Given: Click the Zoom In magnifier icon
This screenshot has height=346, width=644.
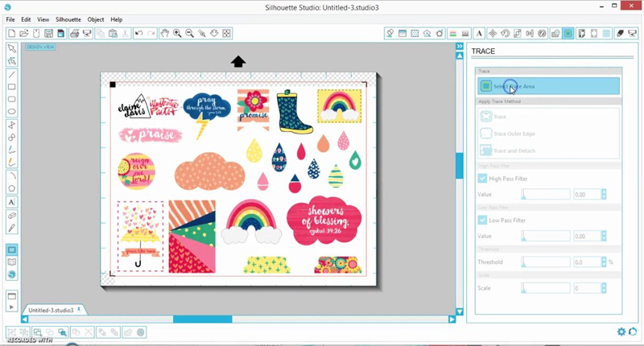Looking at the screenshot, I should click(x=177, y=33).
